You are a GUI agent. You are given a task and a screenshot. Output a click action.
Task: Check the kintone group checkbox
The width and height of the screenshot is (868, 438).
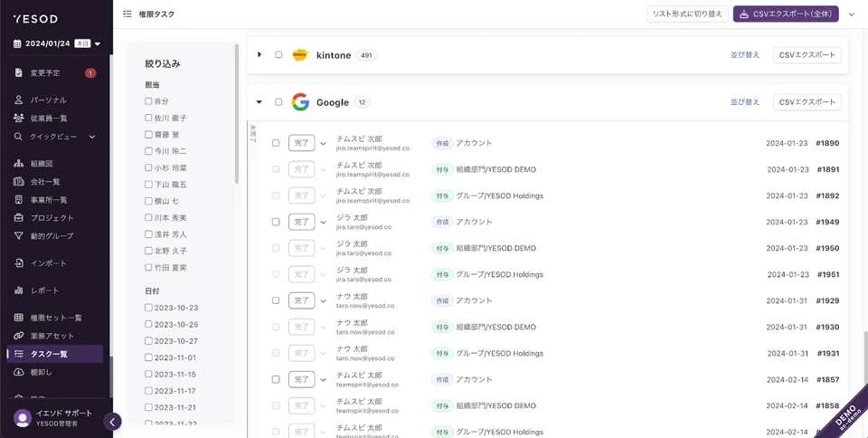click(278, 55)
